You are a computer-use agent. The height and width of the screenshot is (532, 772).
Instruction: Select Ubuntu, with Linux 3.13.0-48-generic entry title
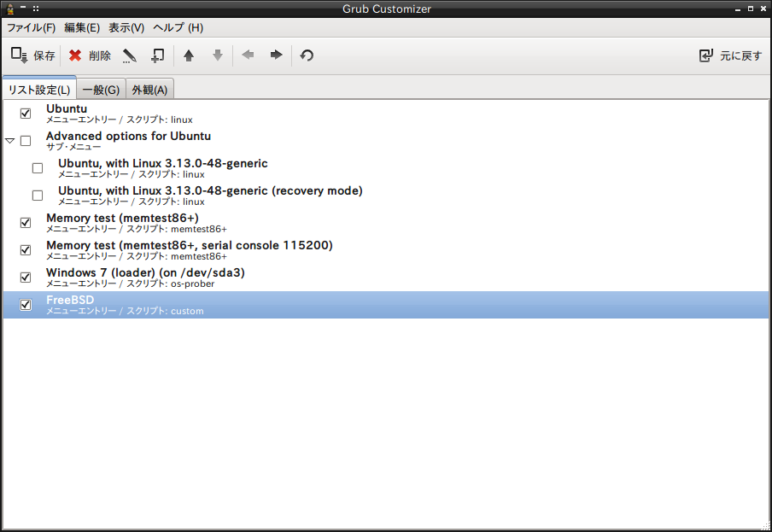163,163
